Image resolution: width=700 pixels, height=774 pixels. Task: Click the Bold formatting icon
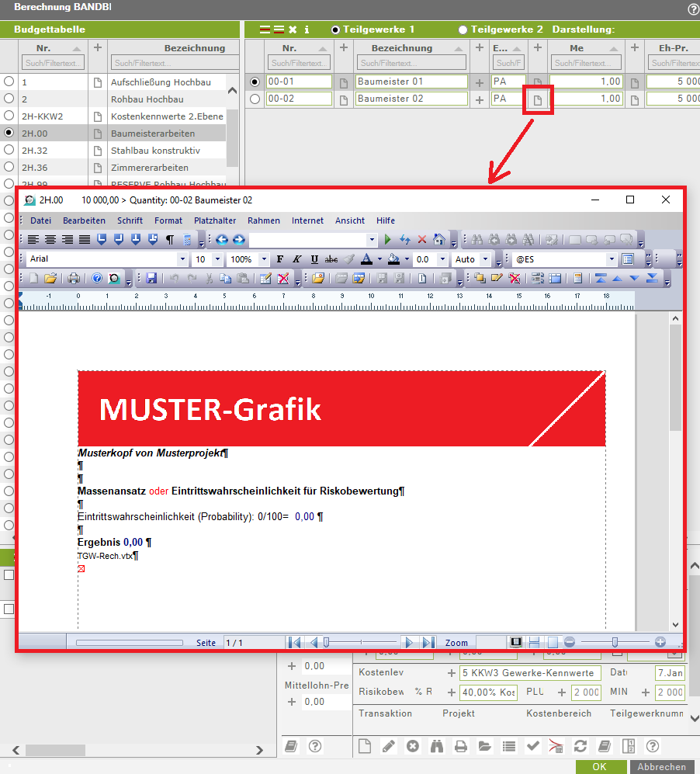[280, 259]
